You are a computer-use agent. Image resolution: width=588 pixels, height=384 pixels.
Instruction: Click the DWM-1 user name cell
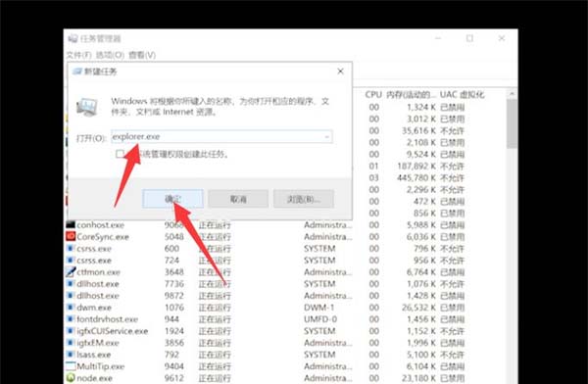point(318,308)
